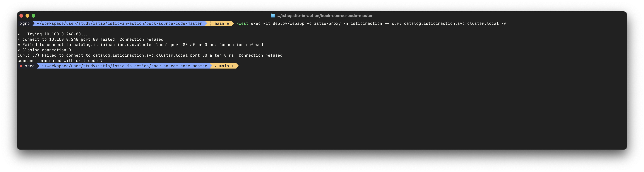Viewport: 644px width, 172px height.
Task: Click the red x error status icon
Action: (21, 66)
